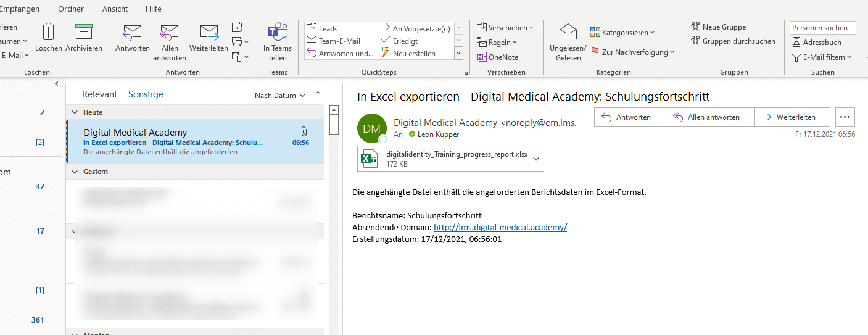
Task: Create a Neue Gruppe
Action: (719, 27)
